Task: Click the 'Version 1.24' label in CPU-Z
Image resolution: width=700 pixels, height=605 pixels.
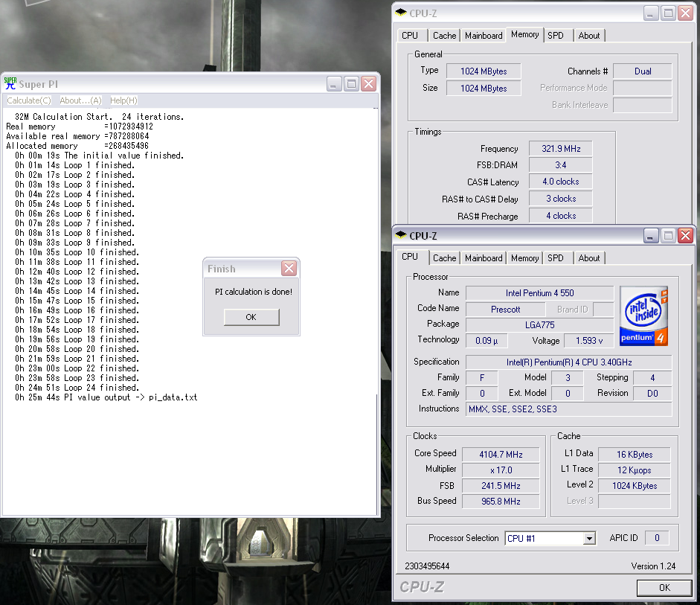Action: click(x=653, y=566)
